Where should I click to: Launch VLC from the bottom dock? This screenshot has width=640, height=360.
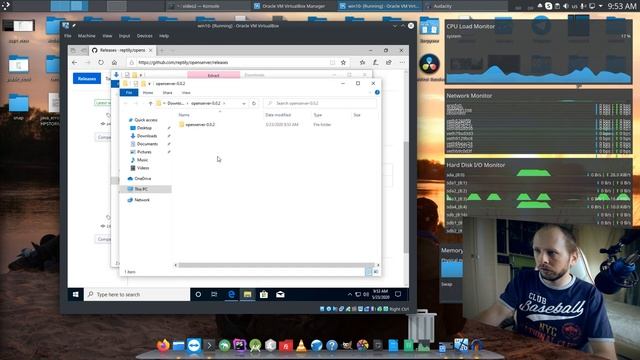pyautogui.click(x=301, y=346)
